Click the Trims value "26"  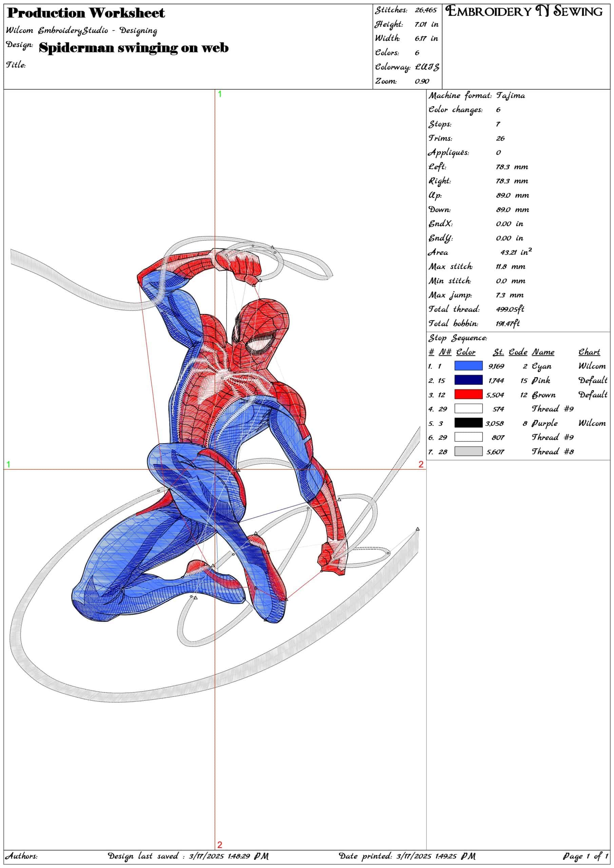pyautogui.click(x=500, y=138)
